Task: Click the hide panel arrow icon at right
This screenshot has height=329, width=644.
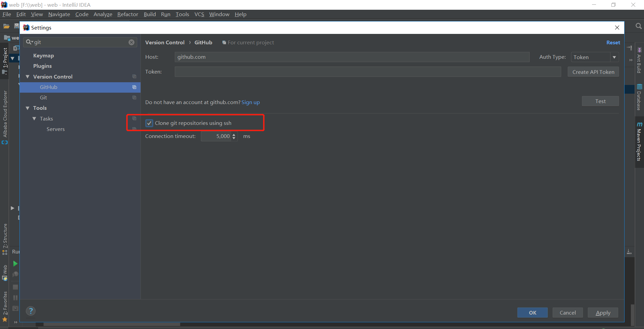Action: [629, 48]
